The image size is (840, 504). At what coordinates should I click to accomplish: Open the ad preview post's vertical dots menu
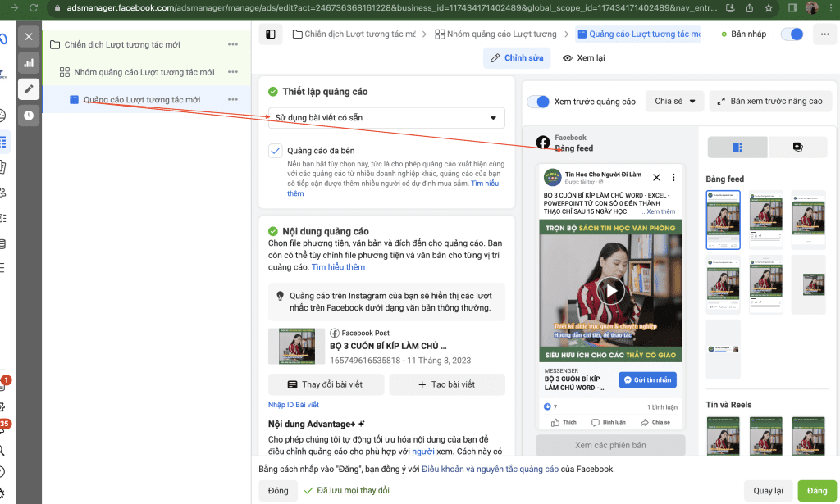(x=673, y=178)
